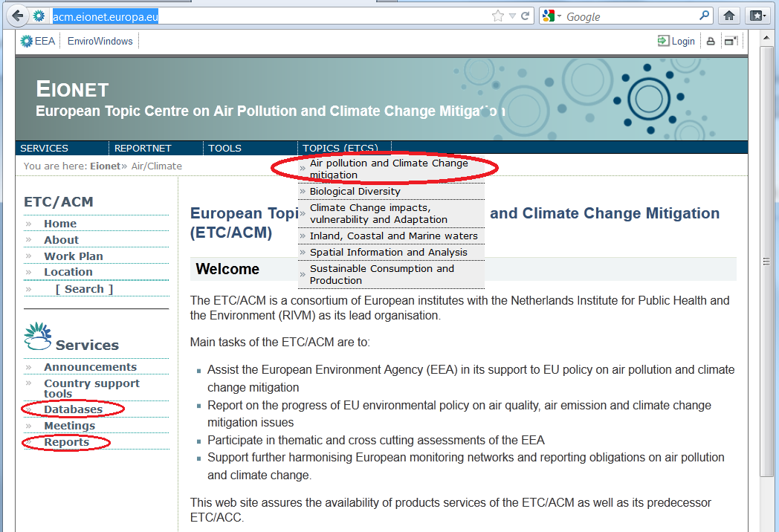Open the Google search engine selector

point(552,16)
